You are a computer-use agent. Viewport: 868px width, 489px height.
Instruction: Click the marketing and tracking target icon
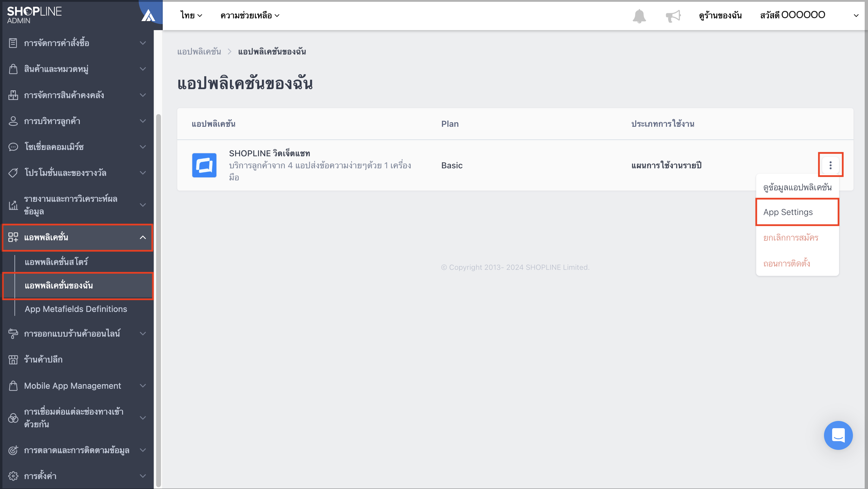pyautogui.click(x=13, y=450)
